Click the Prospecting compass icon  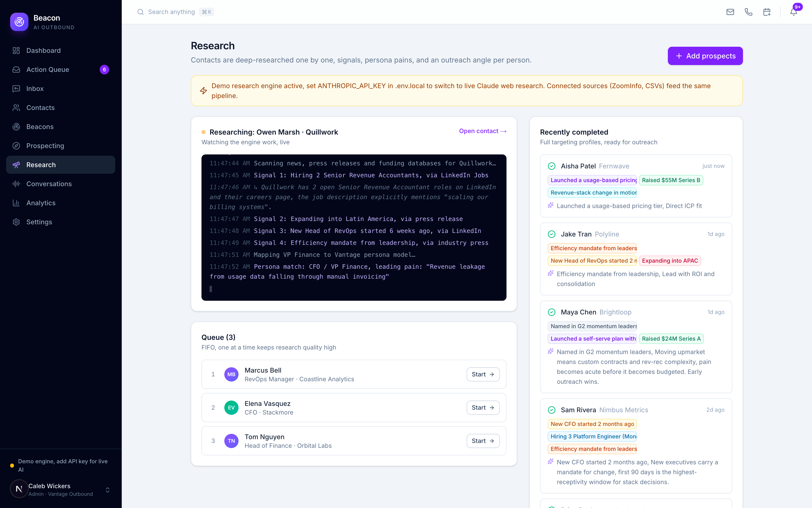(x=16, y=146)
